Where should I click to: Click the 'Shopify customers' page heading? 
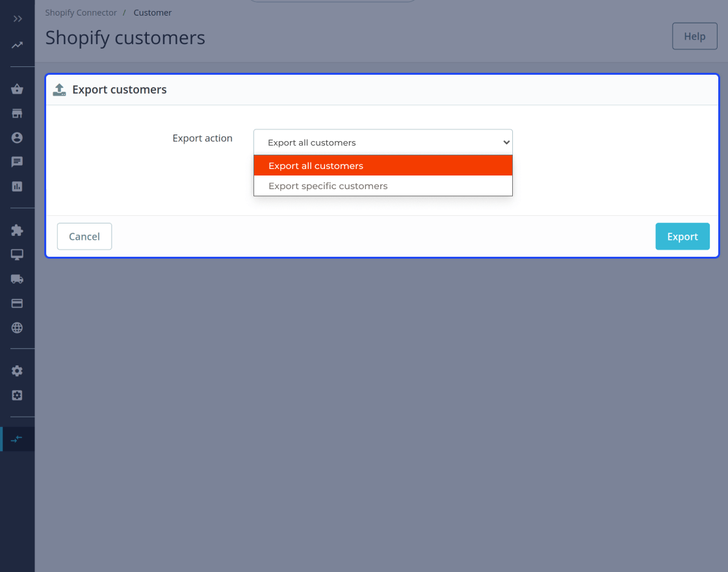[x=125, y=38]
